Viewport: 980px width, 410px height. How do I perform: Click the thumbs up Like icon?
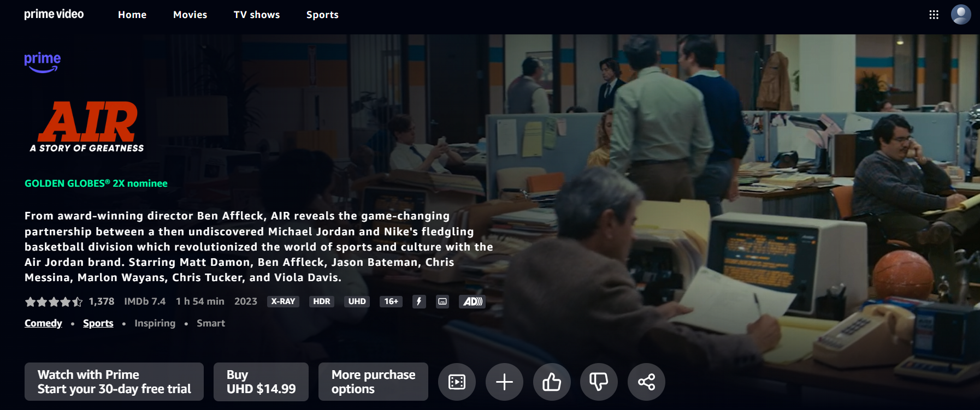click(552, 382)
